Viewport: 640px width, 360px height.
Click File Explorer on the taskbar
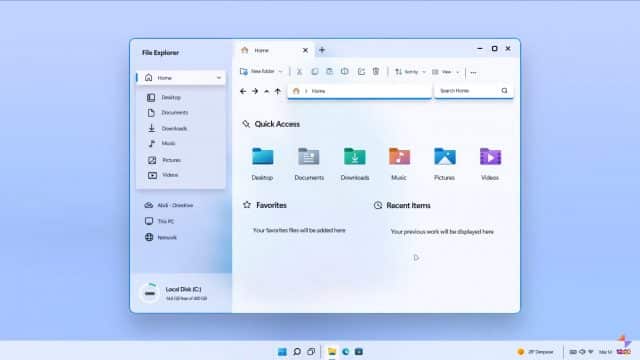point(332,352)
